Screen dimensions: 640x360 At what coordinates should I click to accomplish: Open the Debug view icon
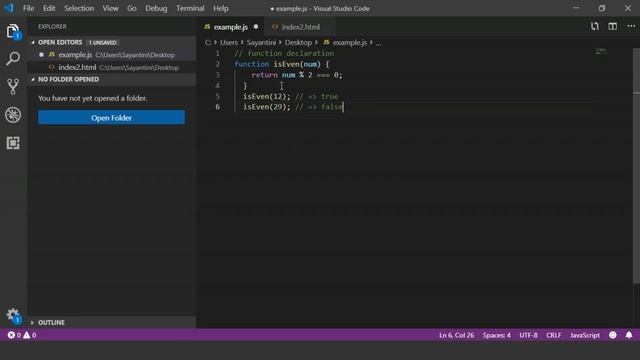tap(13, 115)
